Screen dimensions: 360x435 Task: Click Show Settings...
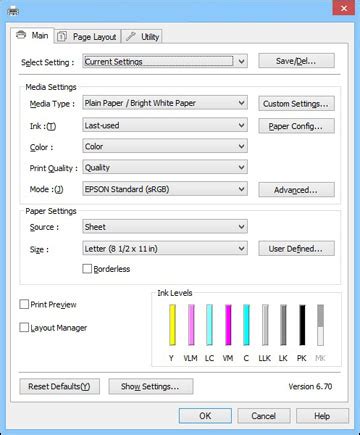tap(151, 386)
